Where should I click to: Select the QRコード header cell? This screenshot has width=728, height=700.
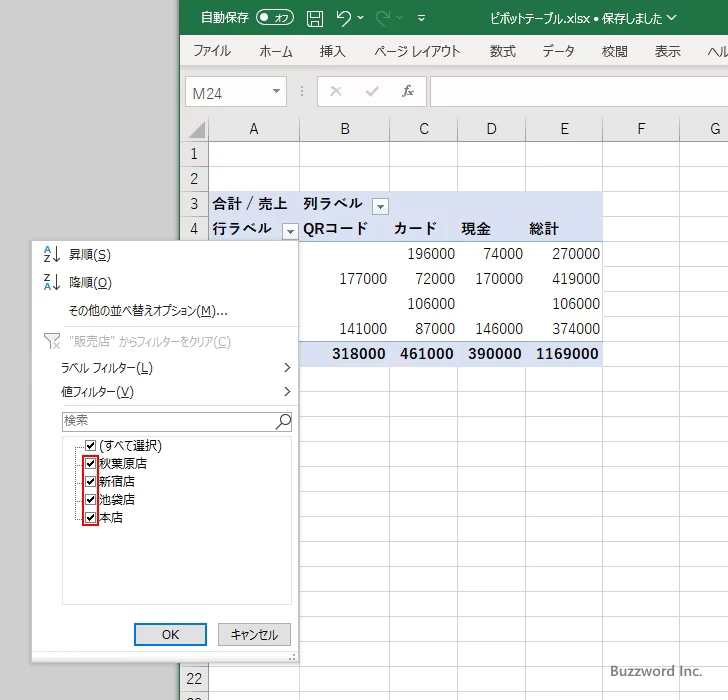(x=344, y=229)
